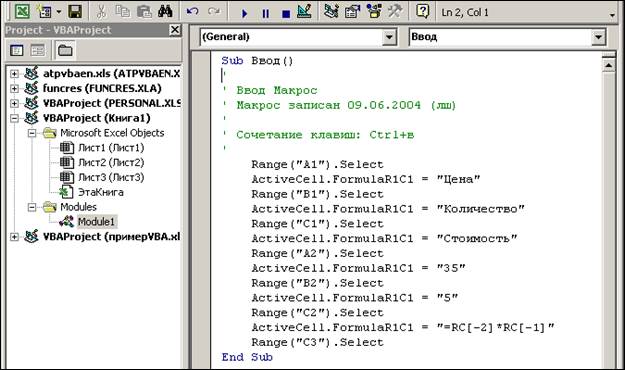Click the formula line "=RC[-2]*RC[-1]"
625x370 pixels.
pyautogui.click(x=403, y=327)
